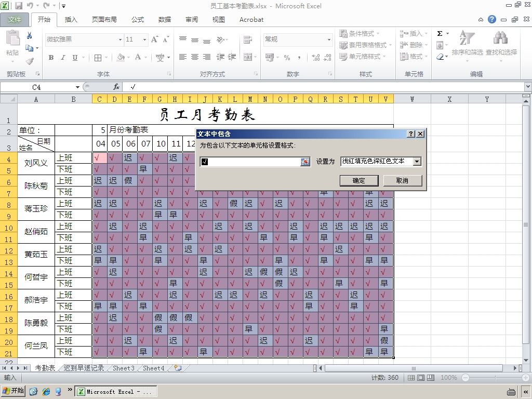Screen dimensions: 532x399
Task: Decrease font size with small A icon
Action: [x=166, y=39]
